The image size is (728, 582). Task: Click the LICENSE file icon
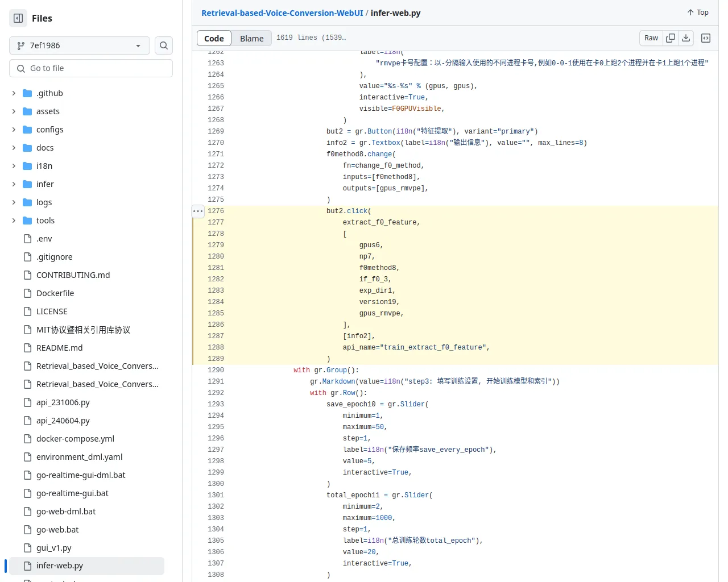coord(27,311)
